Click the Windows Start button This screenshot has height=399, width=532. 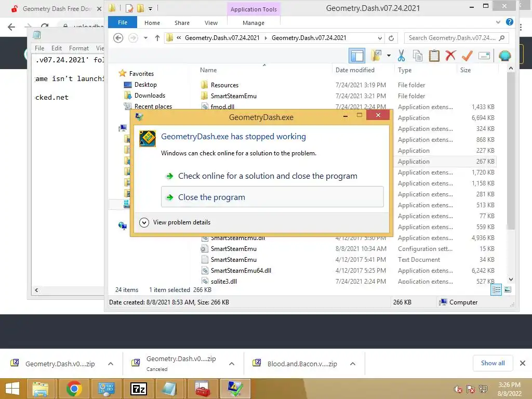click(12, 389)
